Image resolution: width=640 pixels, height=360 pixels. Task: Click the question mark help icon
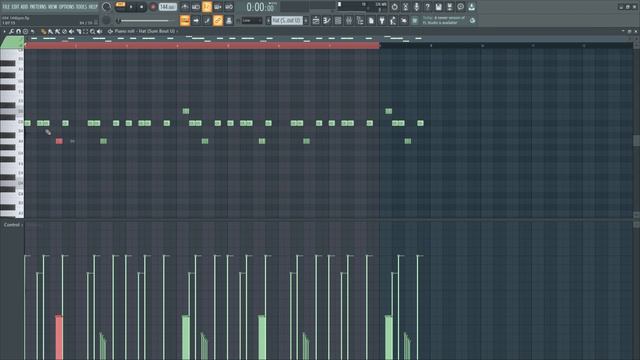pyautogui.click(x=427, y=7)
